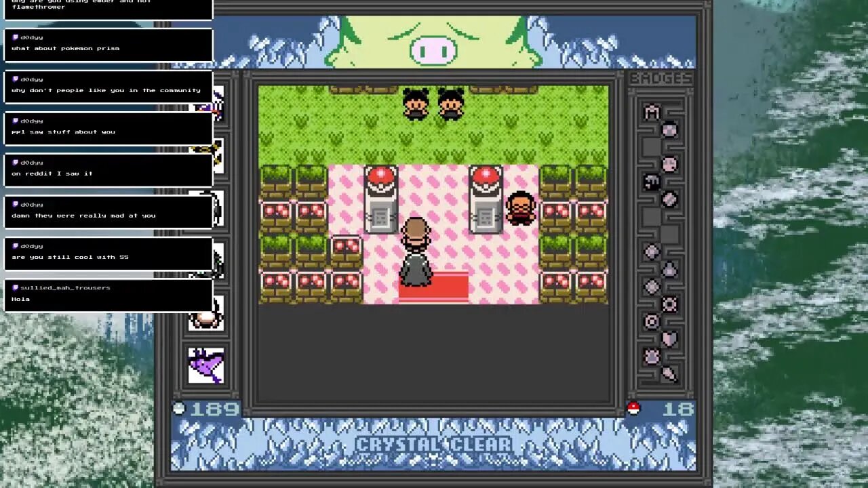The height and width of the screenshot is (488, 868).
Task: Open username sullied_mah_trousers in chat
Action: (x=65, y=287)
